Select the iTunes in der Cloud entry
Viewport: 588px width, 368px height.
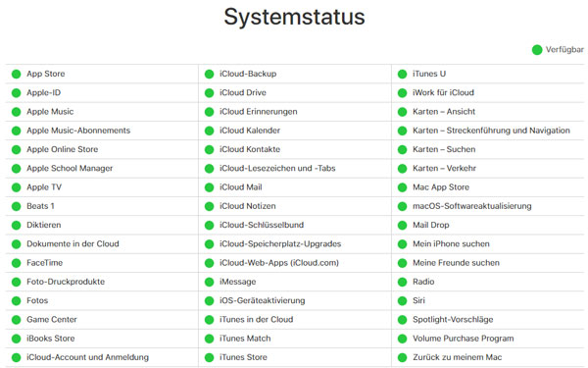[x=257, y=320]
